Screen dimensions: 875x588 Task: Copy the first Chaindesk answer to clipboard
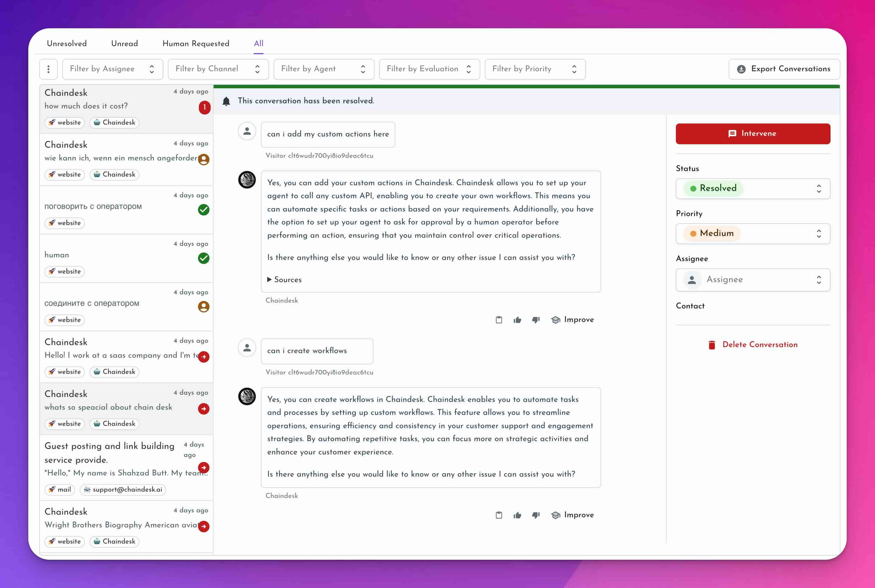(x=499, y=320)
